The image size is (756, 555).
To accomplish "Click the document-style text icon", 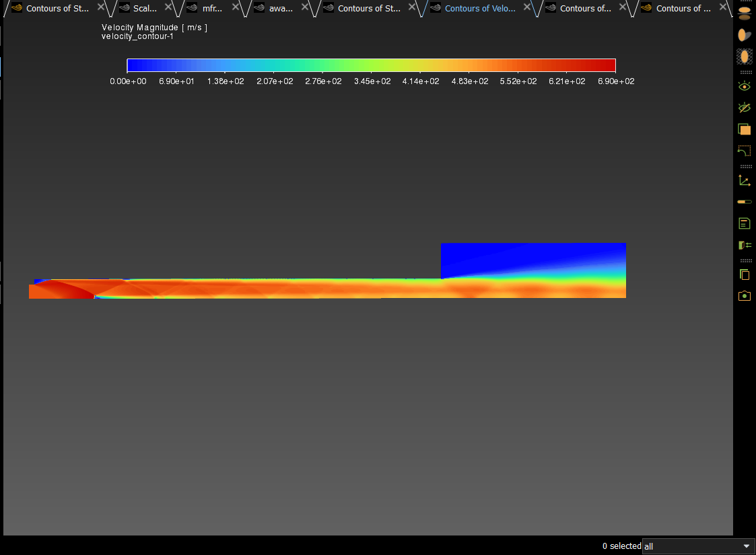I will point(744,223).
